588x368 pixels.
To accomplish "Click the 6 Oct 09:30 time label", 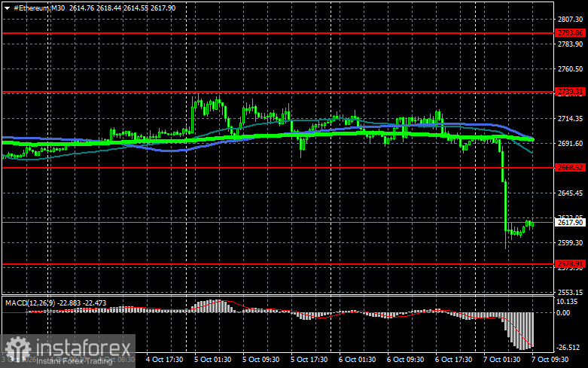I will pos(405,360).
